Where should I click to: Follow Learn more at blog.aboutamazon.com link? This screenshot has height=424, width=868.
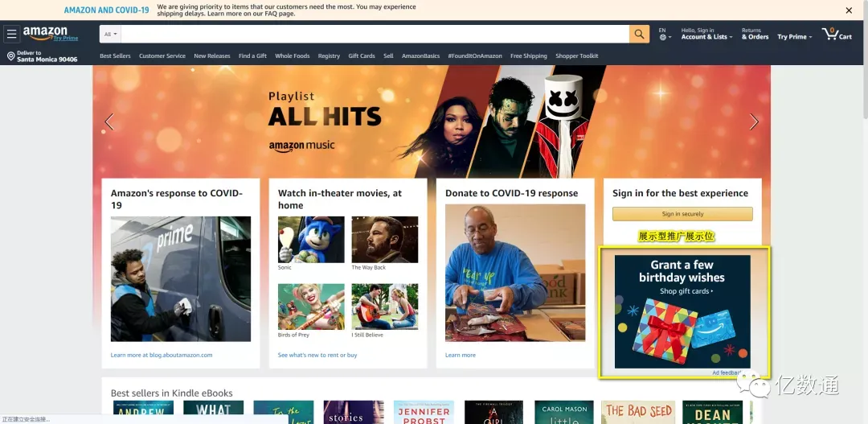(x=162, y=356)
